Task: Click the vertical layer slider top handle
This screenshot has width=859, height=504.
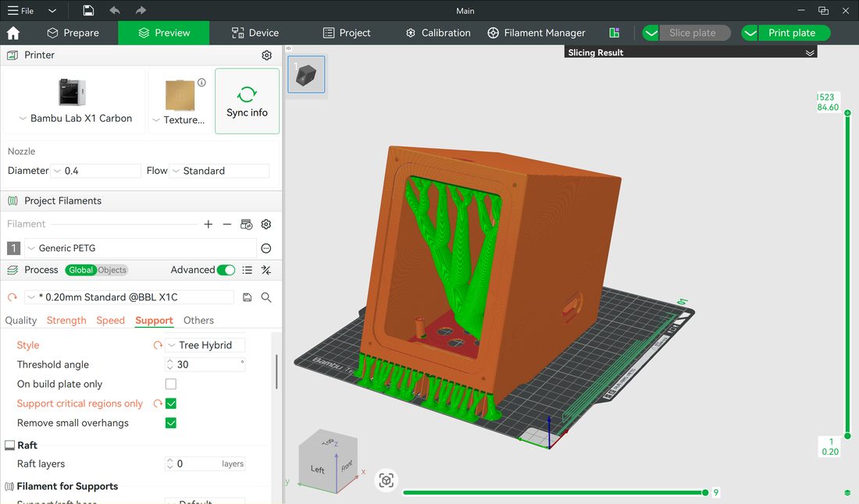Action: (x=847, y=112)
